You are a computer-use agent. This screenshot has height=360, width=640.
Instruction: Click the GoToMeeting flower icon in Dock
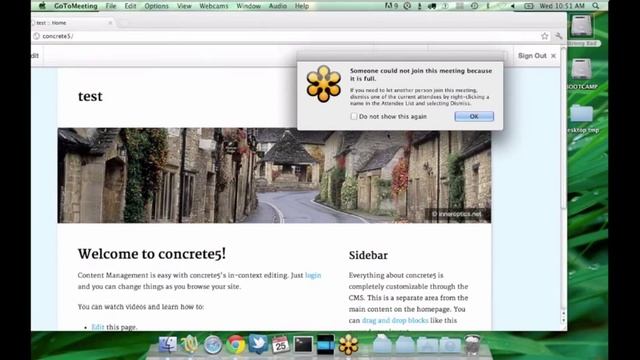(x=348, y=345)
